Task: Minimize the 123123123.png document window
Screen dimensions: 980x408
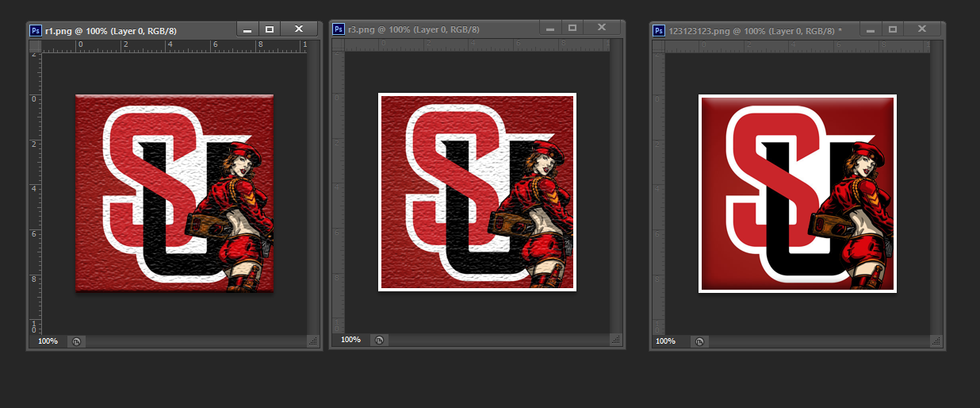Action: 871,29
